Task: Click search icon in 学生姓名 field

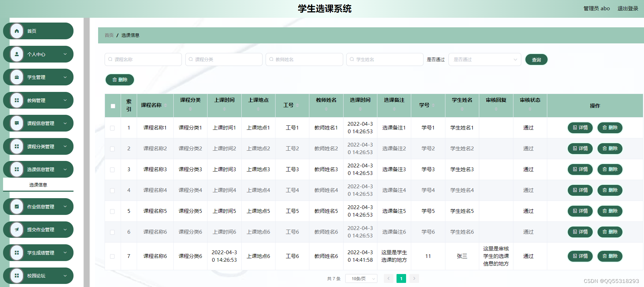Action: 352,59
